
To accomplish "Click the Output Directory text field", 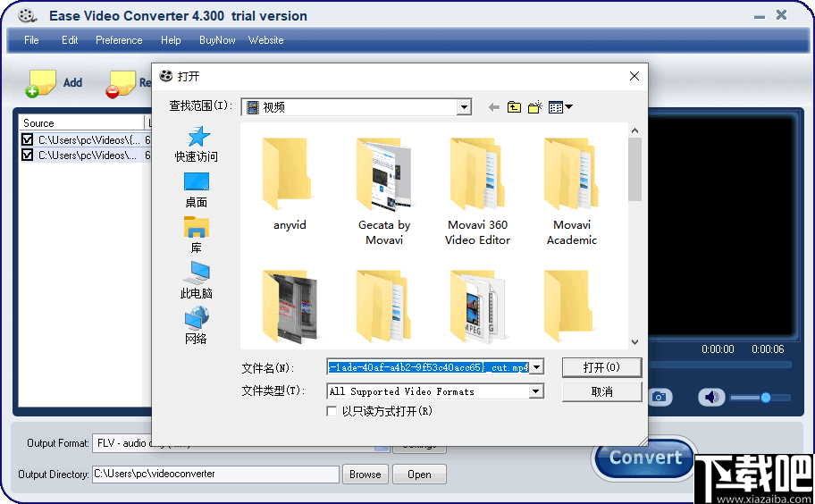I will 215,475.
